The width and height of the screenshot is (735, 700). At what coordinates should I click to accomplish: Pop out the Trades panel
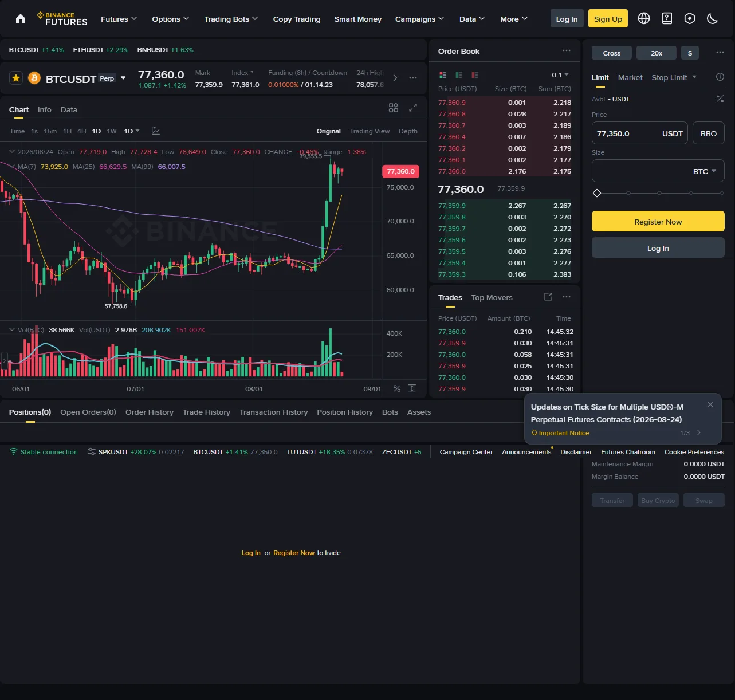[x=548, y=297]
